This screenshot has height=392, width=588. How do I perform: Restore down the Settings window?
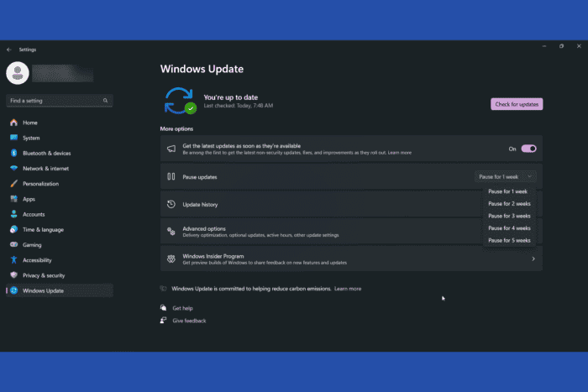click(x=561, y=46)
